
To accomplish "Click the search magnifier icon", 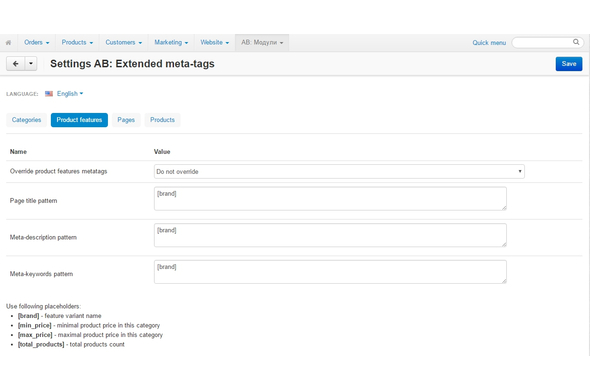I will [576, 42].
